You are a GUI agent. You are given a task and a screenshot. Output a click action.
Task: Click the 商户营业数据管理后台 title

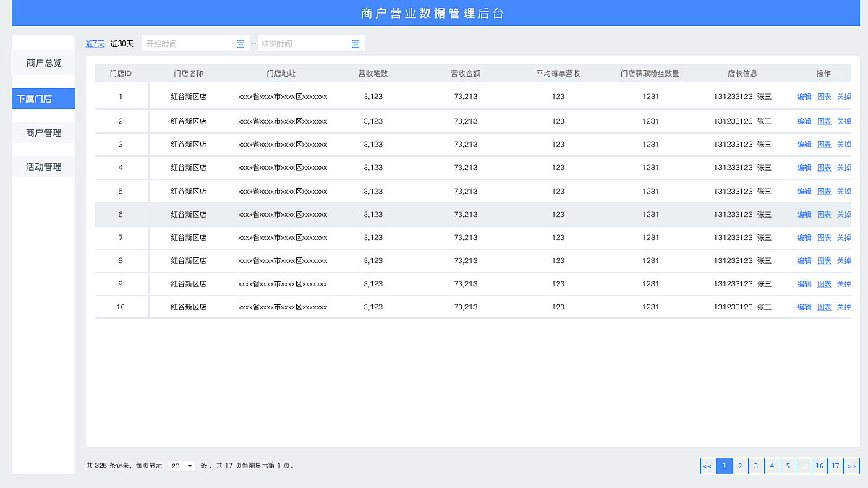pyautogui.click(x=433, y=14)
